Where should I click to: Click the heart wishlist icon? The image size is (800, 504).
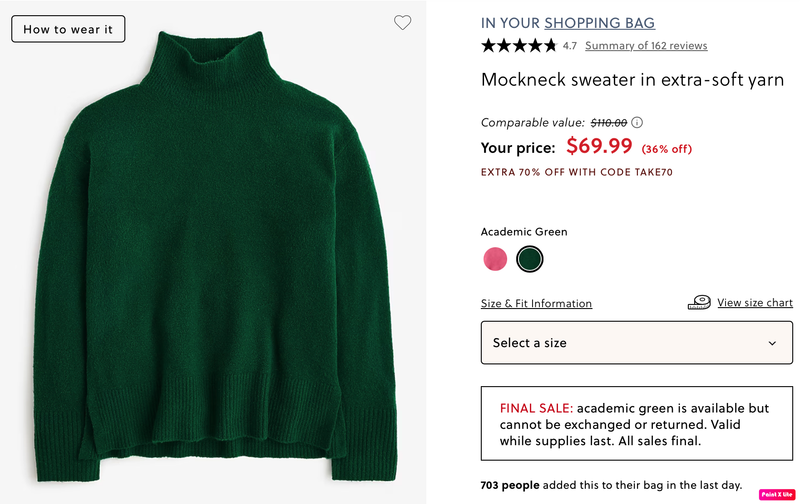(x=402, y=23)
